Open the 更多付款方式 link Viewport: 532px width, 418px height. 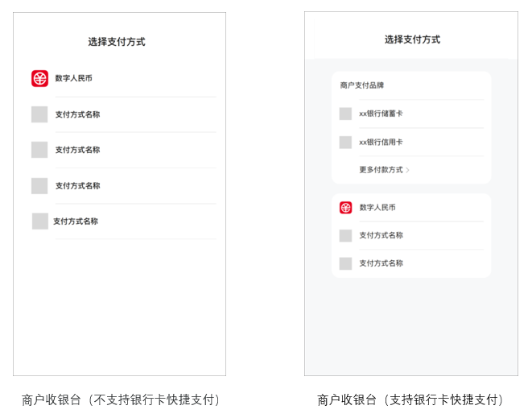(381, 170)
